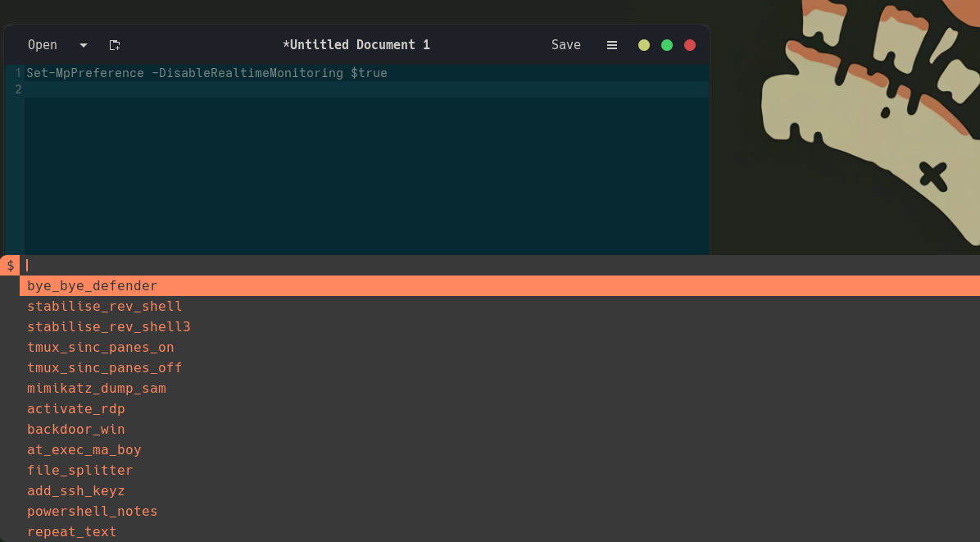Pick the tmux_sinc_panes_off item
The height and width of the screenshot is (542, 980).
104,367
